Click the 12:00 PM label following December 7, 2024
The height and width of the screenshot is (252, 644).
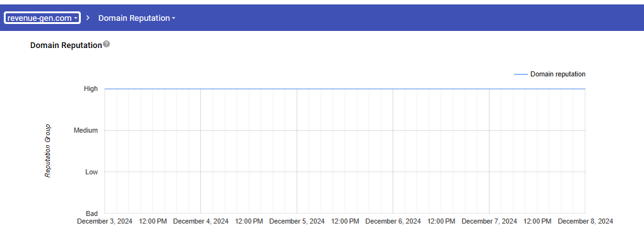point(537,221)
